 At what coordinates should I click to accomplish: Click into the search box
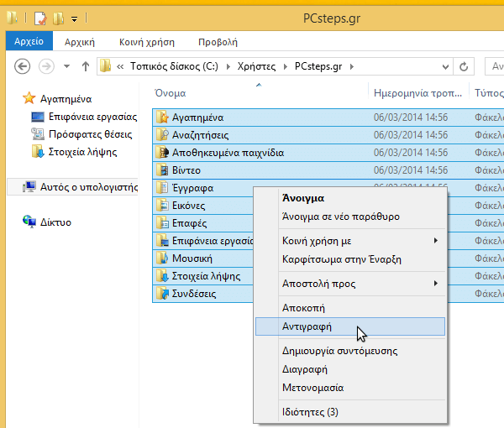pos(495,66)
